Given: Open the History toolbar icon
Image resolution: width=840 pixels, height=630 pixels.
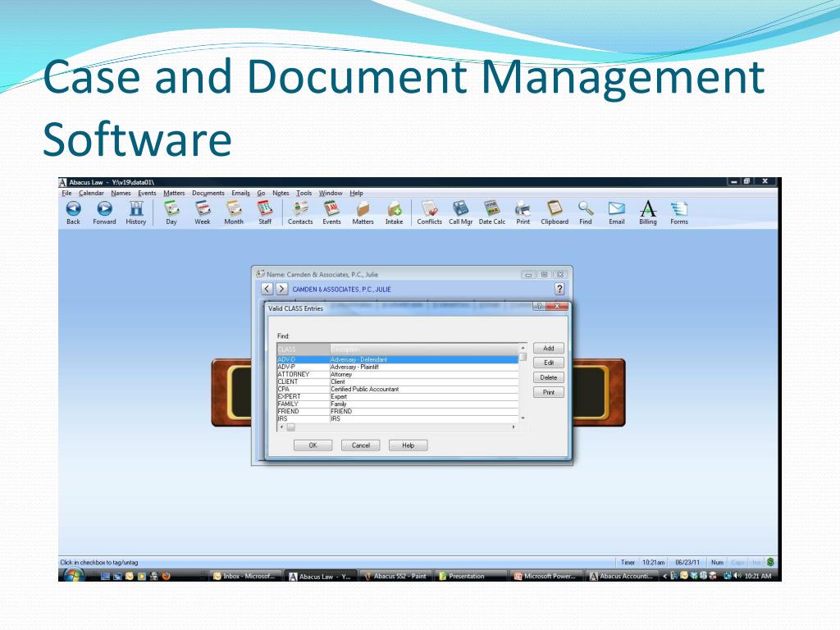Looking at the screenshot, I should click(x=136, y=212).
